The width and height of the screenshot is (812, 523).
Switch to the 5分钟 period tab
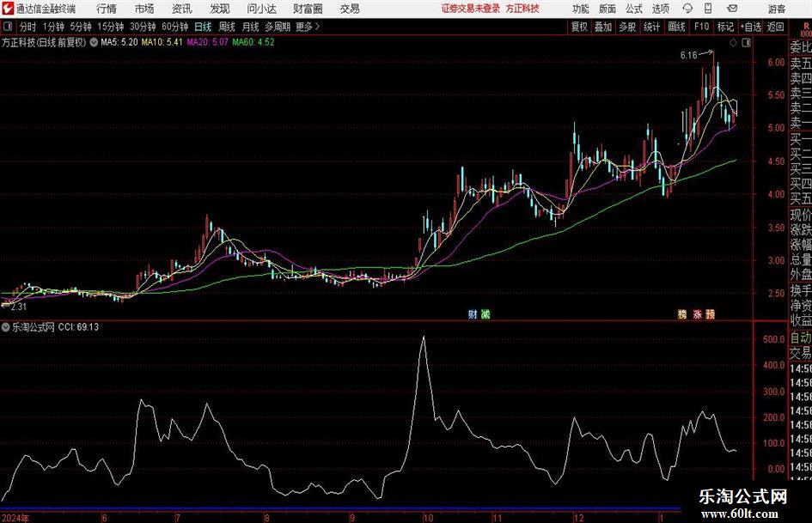81,27
